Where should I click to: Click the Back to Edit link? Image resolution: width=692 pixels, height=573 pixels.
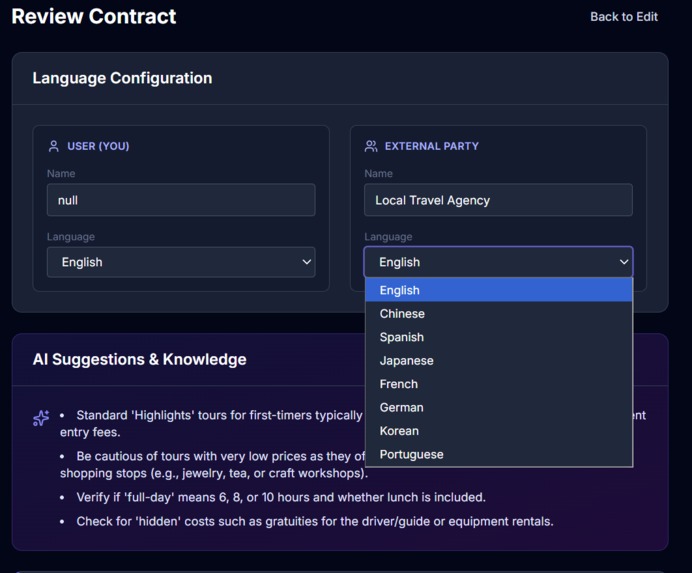(x=624, y=17)
